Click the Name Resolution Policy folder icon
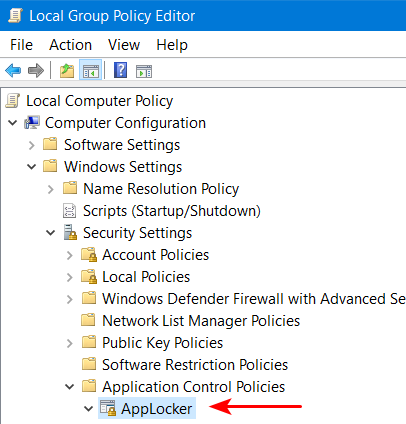The height and width of the screenshot is (424, 406). (70, 188)
